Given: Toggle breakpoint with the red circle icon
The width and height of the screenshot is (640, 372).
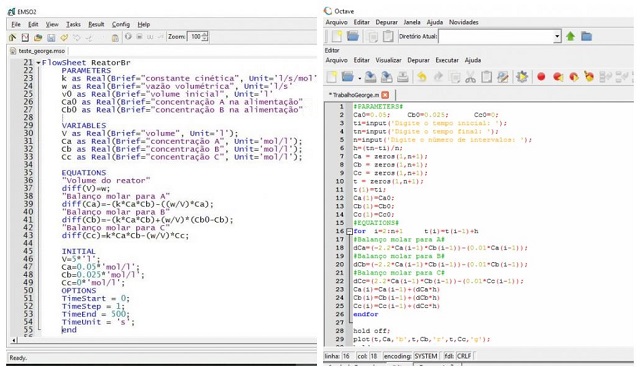Looking at the screenshot, I should 541,76.
